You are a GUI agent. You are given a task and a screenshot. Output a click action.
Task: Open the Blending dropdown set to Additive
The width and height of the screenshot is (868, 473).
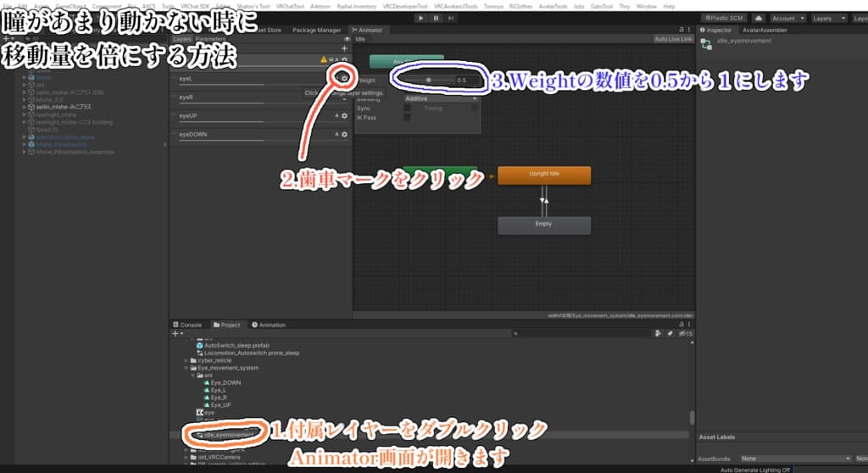click(441, 98)
